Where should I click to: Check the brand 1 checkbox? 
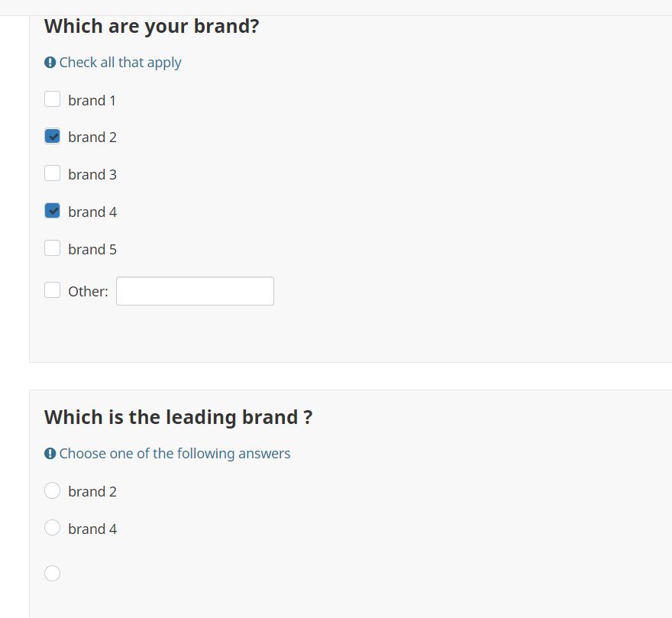tap(52, 99)
